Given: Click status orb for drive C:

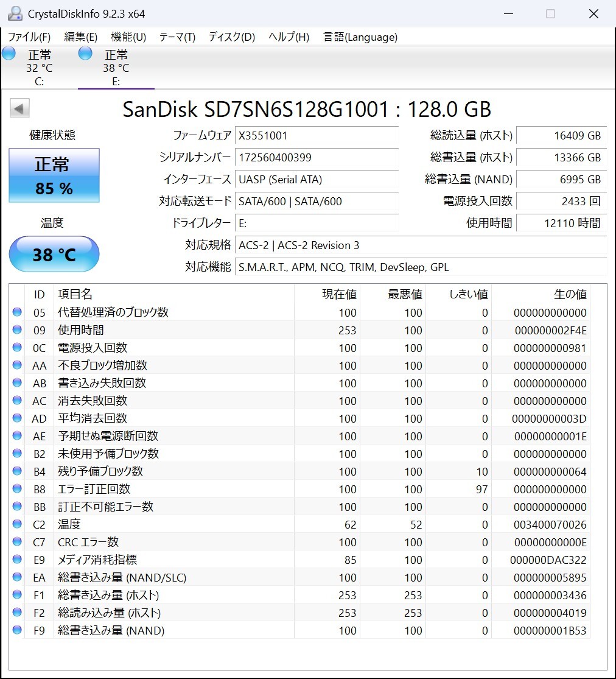Looking at the screenshot, I should 9,53.
